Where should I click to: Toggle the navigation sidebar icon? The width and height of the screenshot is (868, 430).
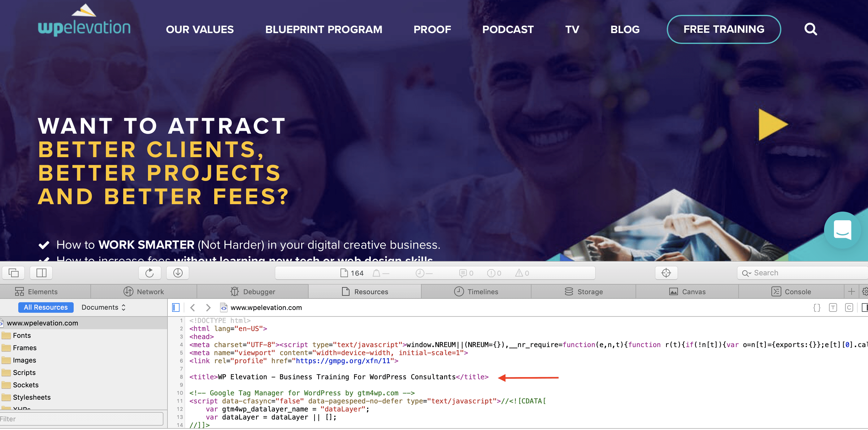click(x=176, y=307)
